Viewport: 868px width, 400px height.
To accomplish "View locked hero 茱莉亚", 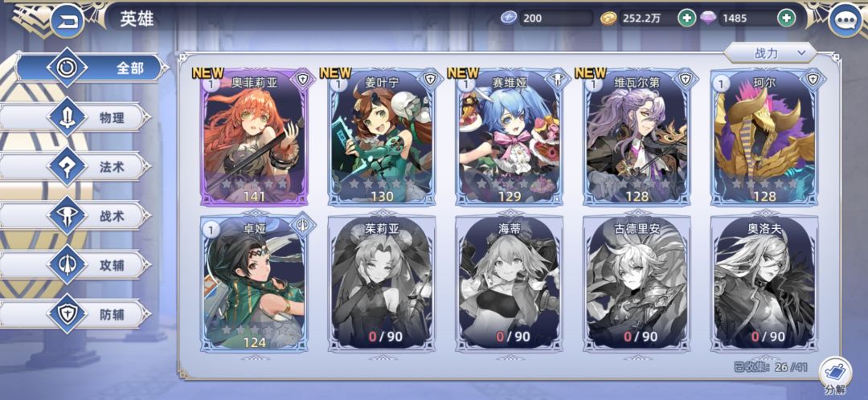I will pyautogui.click(x=382, y=284).
